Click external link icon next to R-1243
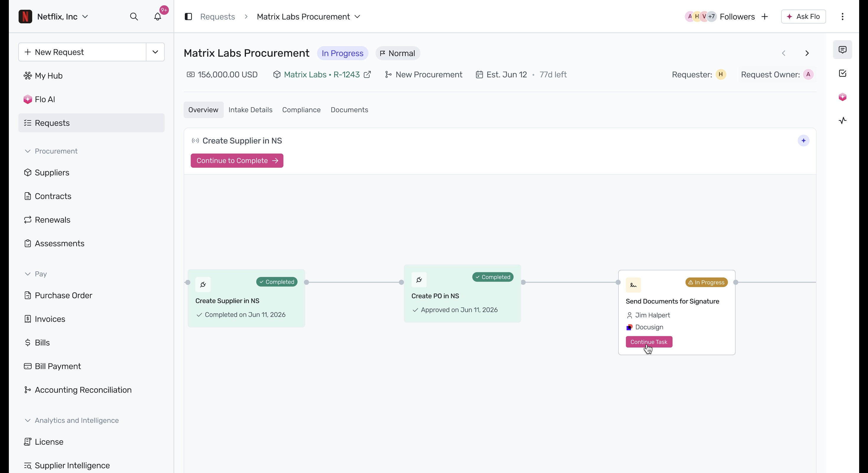This screenshot has width=868, height=473. click(x=367, y=74)
